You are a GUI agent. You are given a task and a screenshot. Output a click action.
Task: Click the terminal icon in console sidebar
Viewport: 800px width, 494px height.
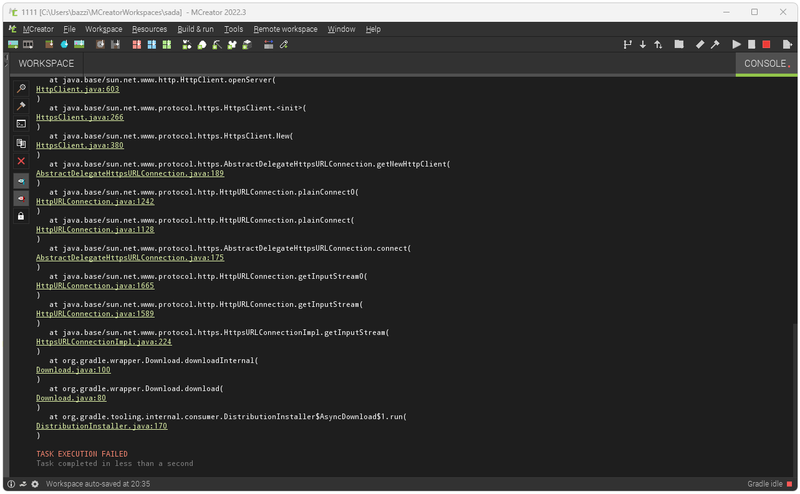click(x=21, y=124)
